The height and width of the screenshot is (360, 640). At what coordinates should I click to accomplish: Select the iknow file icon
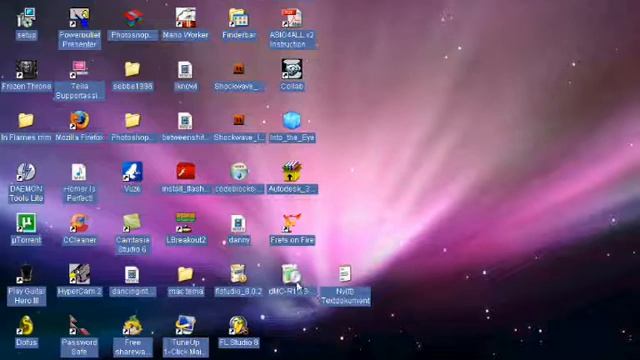(x=186, y=70)
